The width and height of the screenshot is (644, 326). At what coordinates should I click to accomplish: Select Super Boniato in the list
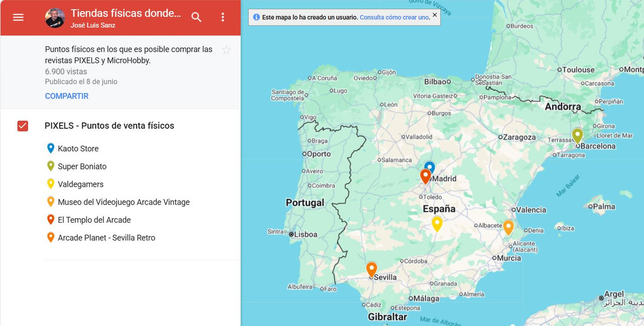click(x=82, y=167)
